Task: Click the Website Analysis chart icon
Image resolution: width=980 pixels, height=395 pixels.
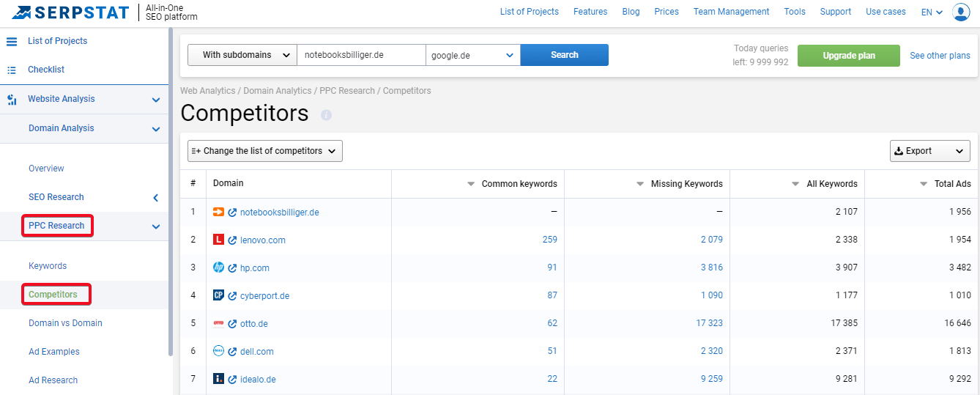Action: tap(12, 99)
